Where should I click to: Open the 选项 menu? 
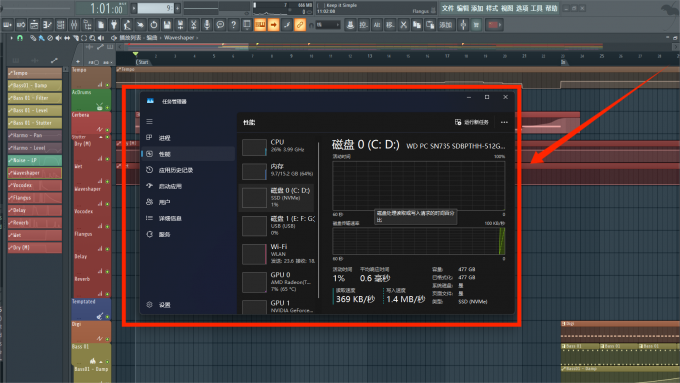(x=522, y=8)
